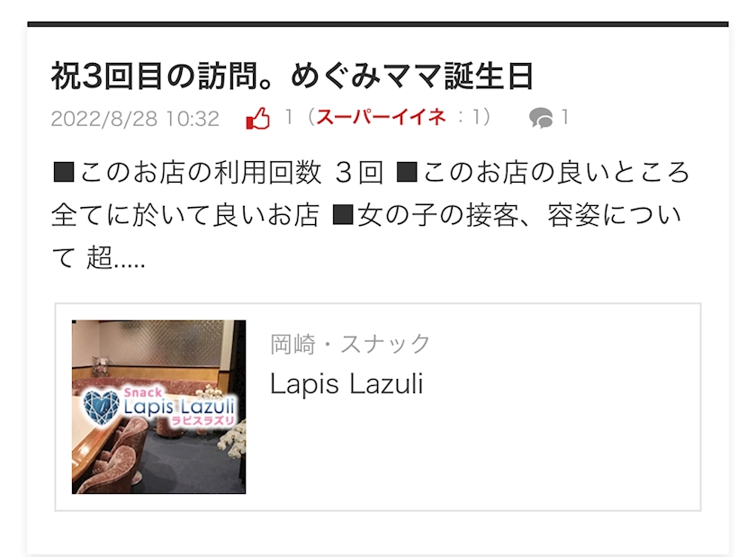This screenshot has width=756, height=557.
Task: Click the pink "Snack" logo text in thumbnail
Action: pos(143,392)
